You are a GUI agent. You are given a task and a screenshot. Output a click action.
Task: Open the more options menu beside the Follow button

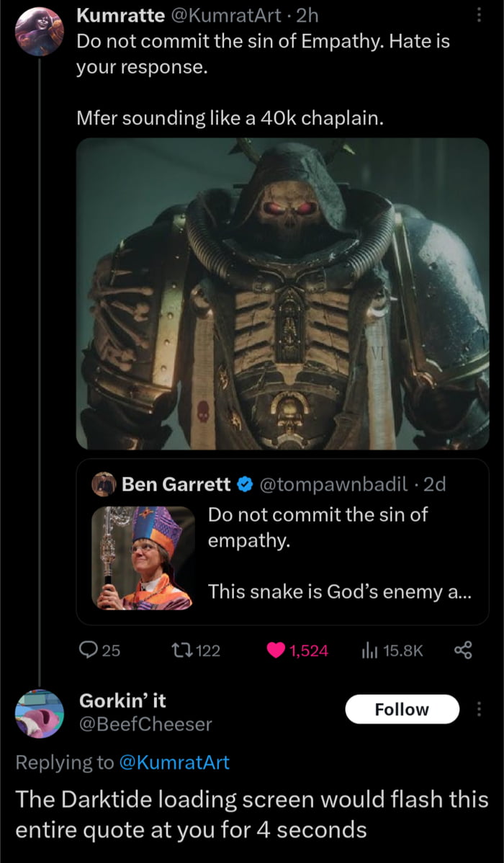coord(481,710)
